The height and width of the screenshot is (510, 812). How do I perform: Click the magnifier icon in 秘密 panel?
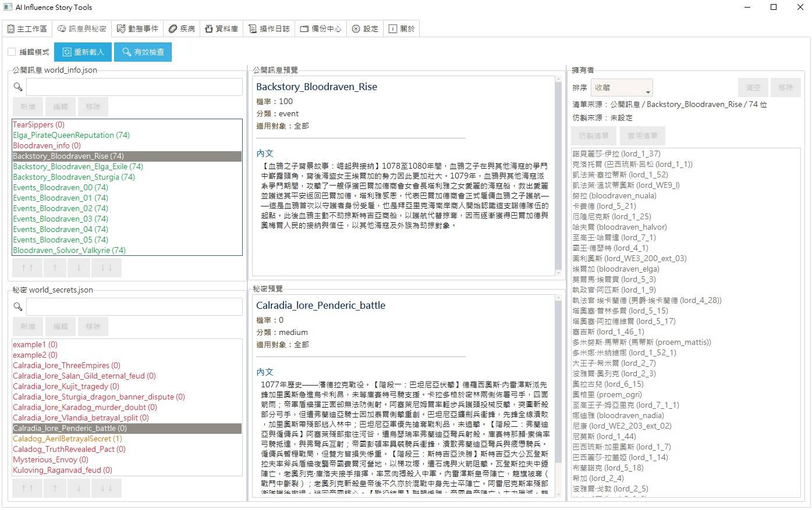18,306
